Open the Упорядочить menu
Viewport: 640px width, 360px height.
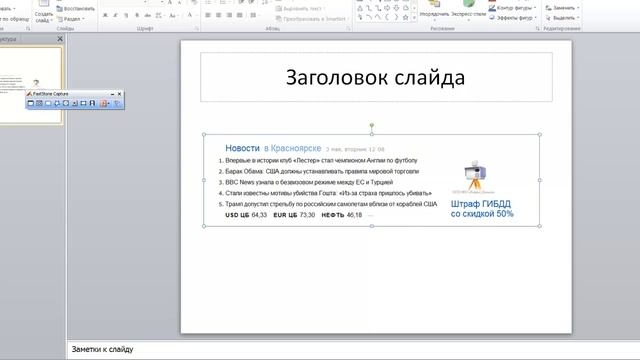(434, 11)
